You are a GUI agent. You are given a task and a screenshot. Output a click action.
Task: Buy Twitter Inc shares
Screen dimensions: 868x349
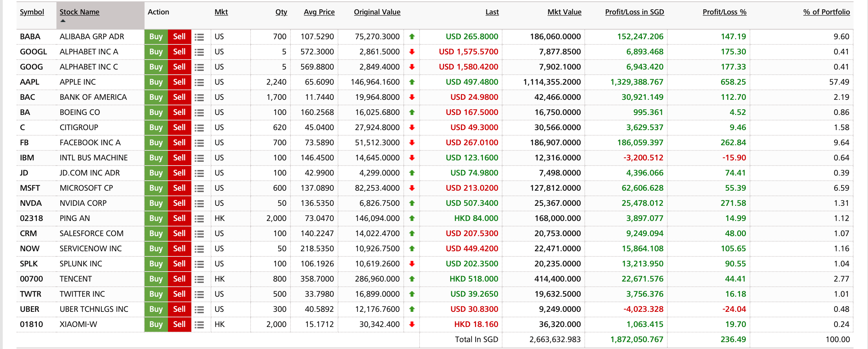click(x=156, y=294)
